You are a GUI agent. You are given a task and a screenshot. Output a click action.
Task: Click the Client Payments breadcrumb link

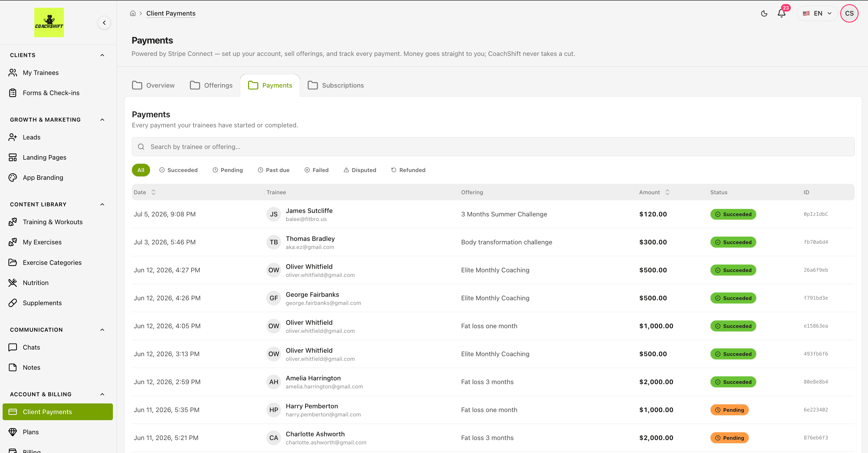(171, 14)
